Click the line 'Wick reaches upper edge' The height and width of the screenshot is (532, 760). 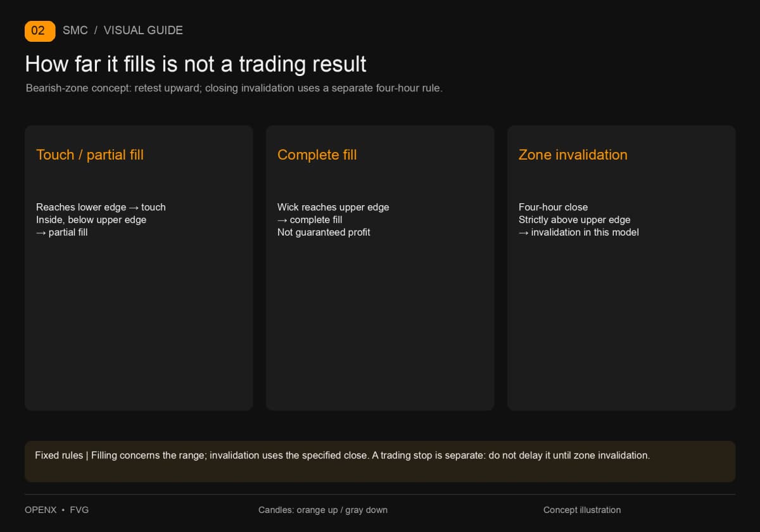tap(333, 207)
